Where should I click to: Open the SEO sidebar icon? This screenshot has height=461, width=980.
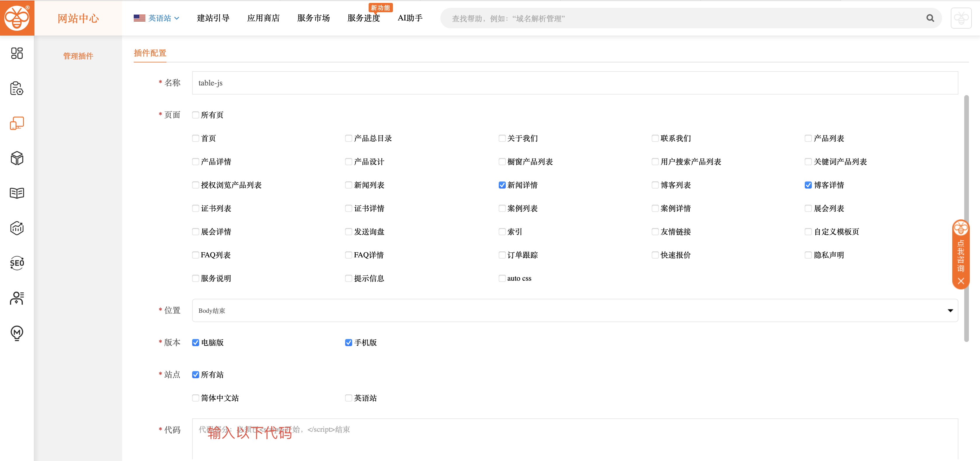pos(17,263)
